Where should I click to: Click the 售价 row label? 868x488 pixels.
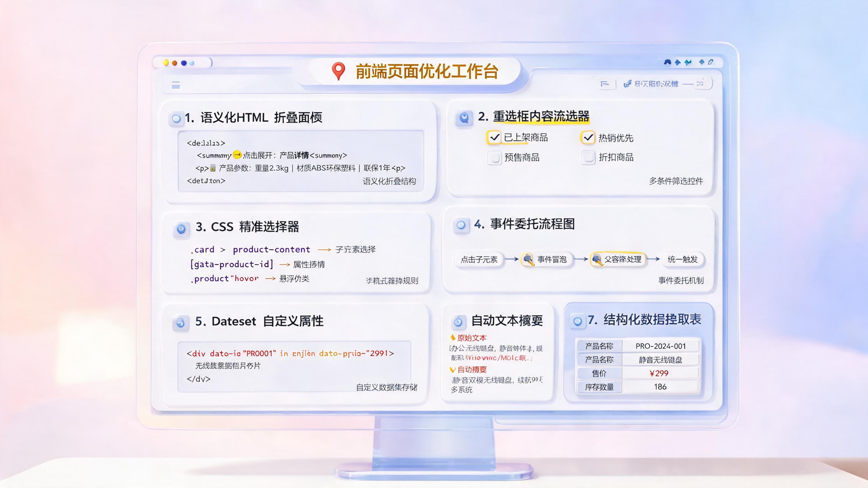(x=599, y=373)
